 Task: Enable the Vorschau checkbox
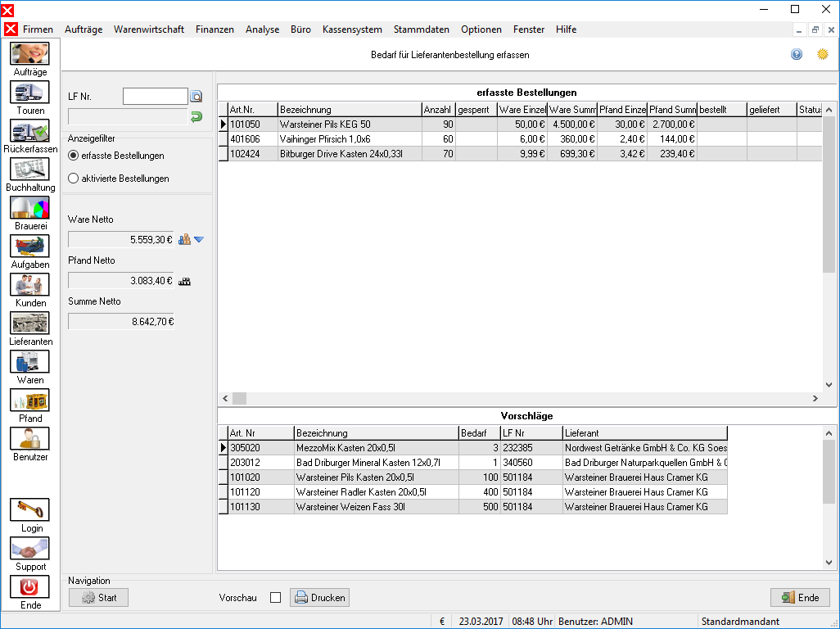point(275,597)
